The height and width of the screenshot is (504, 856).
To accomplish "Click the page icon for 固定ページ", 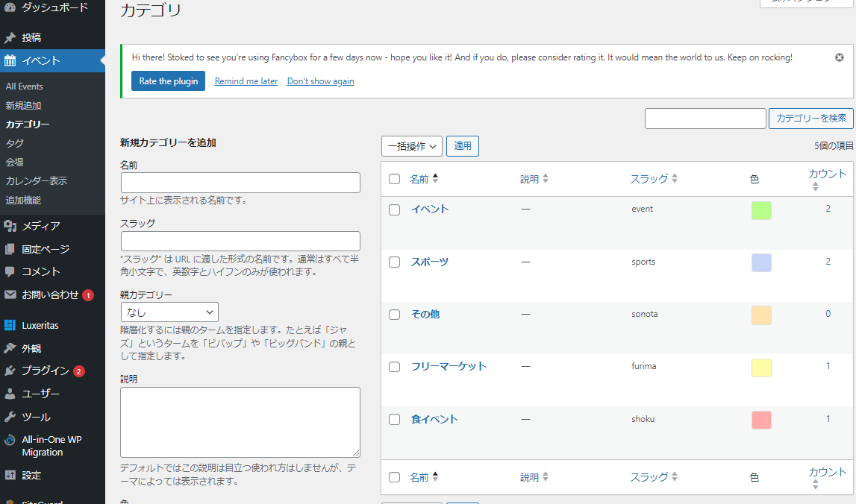I will pyautogui.click(x=10, y=249).
